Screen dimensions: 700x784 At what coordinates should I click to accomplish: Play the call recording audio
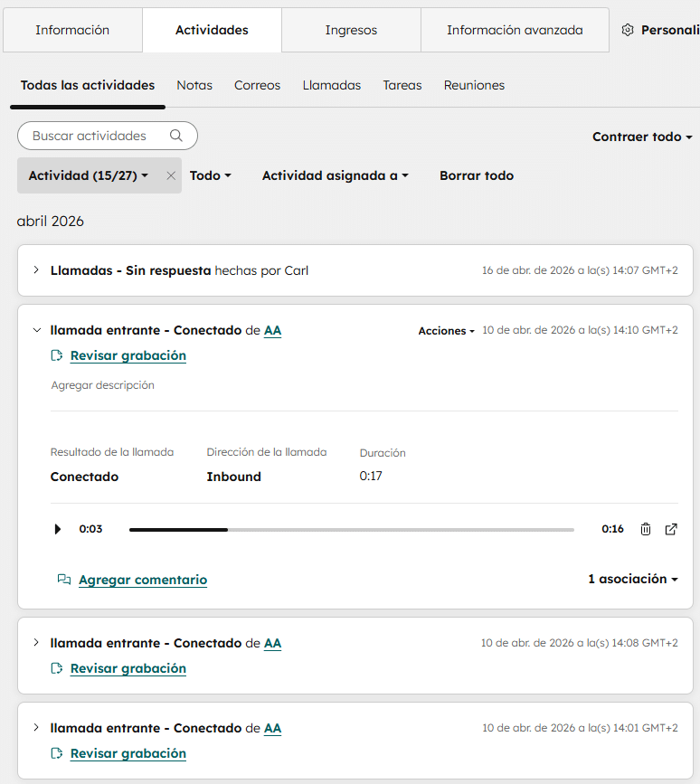[58, 529]
